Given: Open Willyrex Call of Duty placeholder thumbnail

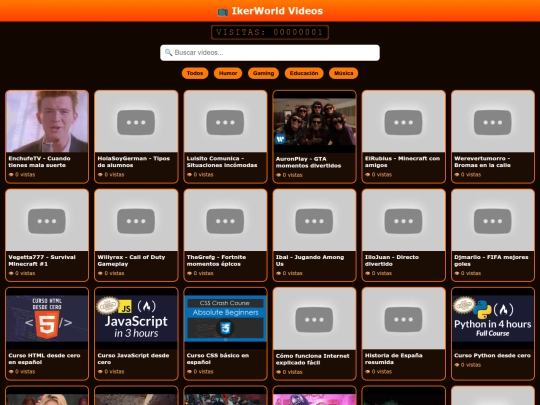Looking at the screenshot, I should (x=136, y=220).
